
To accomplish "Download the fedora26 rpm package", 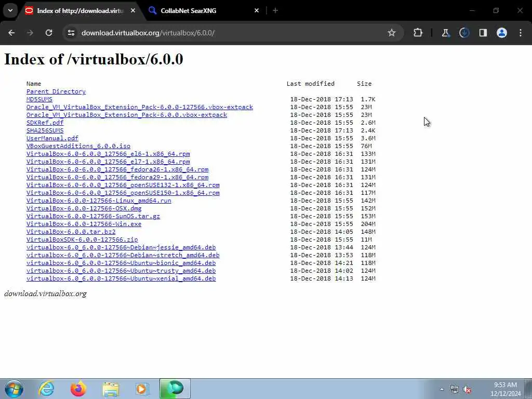I will point(117,170).
